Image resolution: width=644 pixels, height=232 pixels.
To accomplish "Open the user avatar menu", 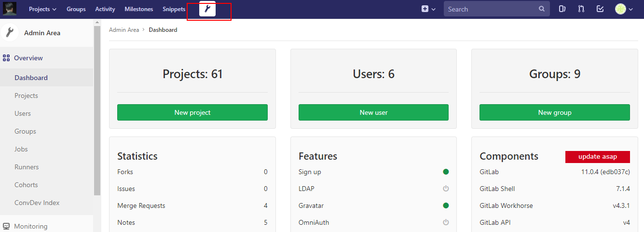I will pyautogui.click(x=624, y=9).
